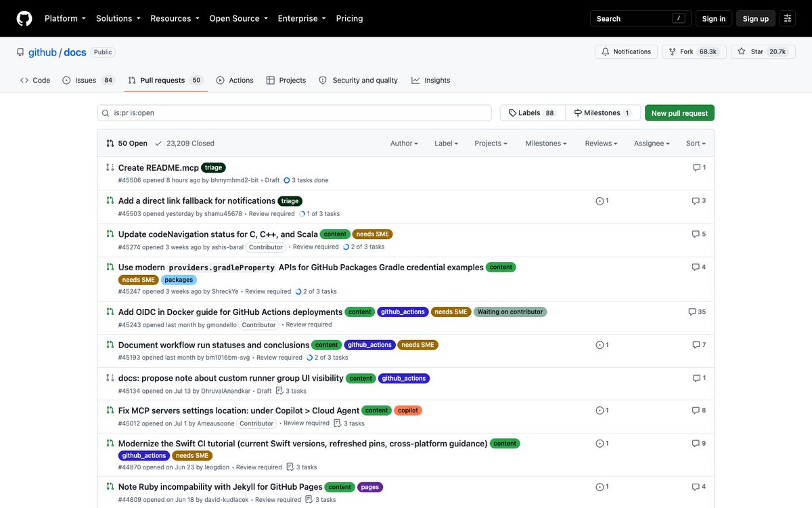This screenshot has width=812, height=508.
Task: Click the purple pages label
Action: 369,486
